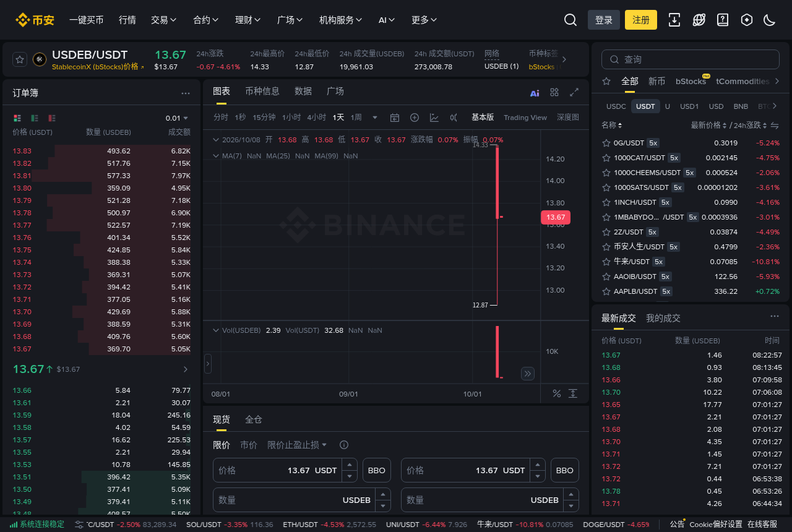Click the 登录 button
This screenshot has height=532, width=792.
(604, 20)
